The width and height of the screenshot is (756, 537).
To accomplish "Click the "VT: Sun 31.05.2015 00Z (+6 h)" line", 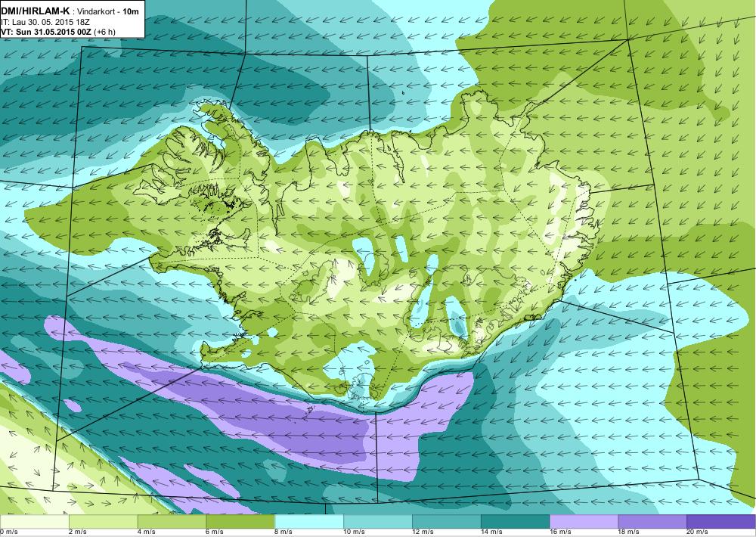I will tap(58, 32).
